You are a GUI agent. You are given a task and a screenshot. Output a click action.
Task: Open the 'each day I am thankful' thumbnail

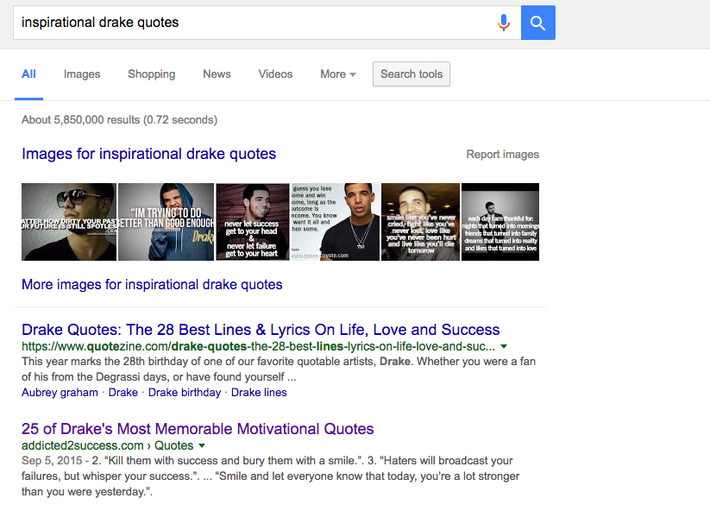[x=500, y=222]
